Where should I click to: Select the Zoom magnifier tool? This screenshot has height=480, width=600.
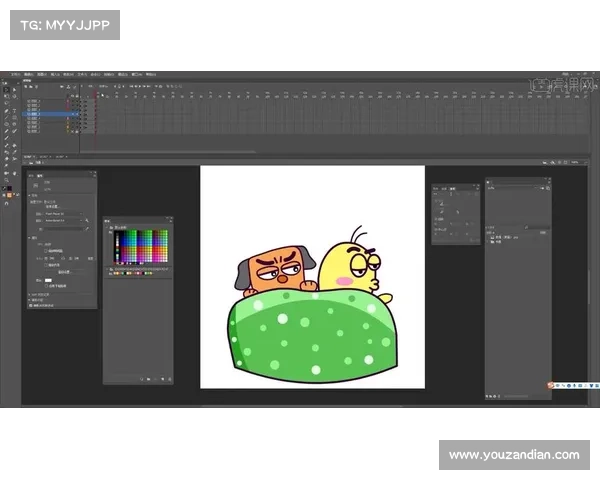click(x=6, y=180)
